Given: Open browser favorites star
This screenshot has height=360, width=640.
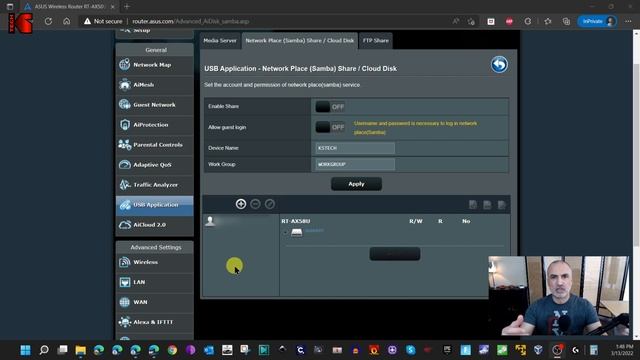Looking at the screenshot, I should (x=548, y=21).
